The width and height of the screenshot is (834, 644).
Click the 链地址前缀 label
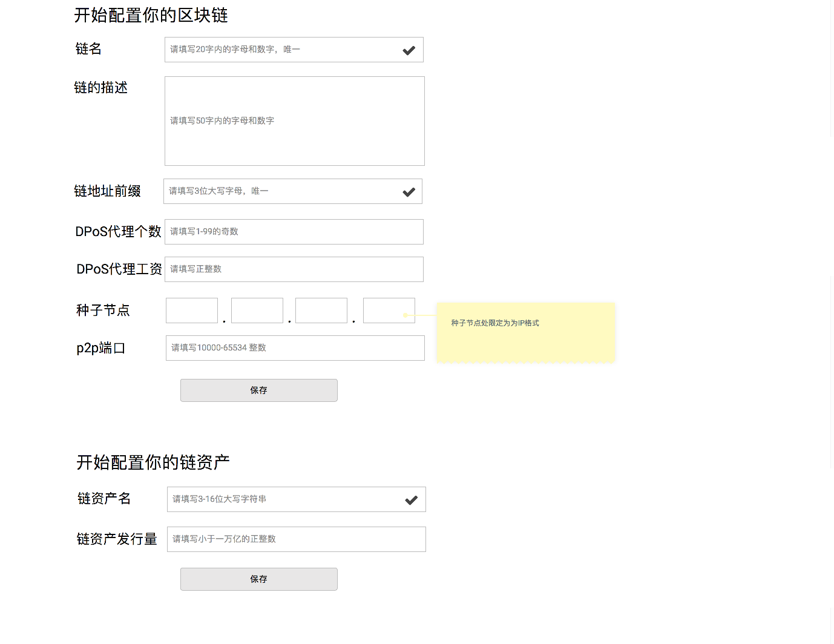click(107, 191)
